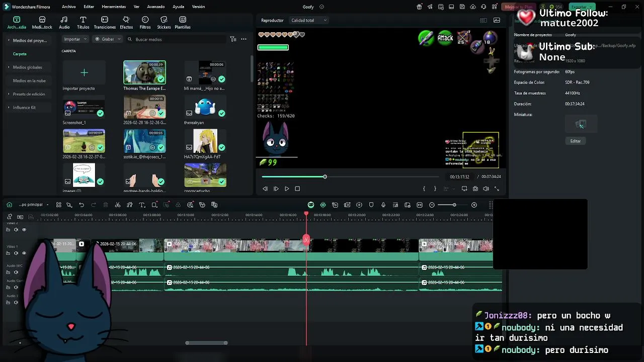The width and height of the screenshot is (644, 362).
Task: Zoom in the timeline with plus button
Action: coord(474,205)
